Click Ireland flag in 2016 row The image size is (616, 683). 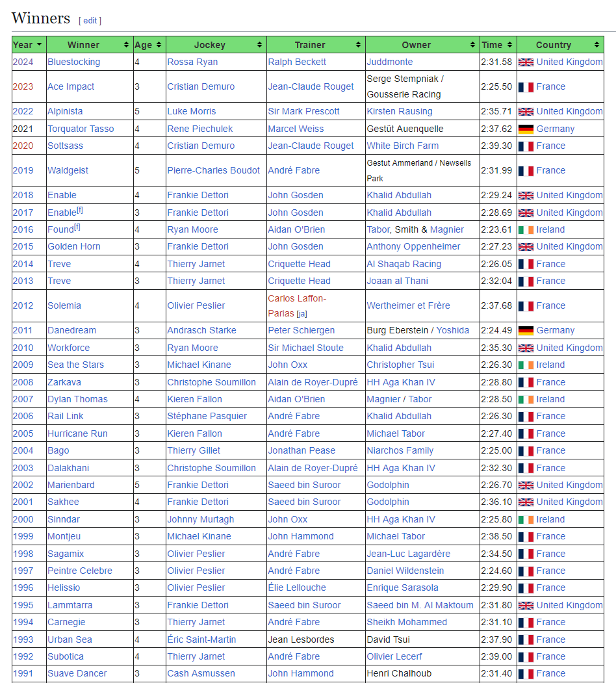point(526,230)
